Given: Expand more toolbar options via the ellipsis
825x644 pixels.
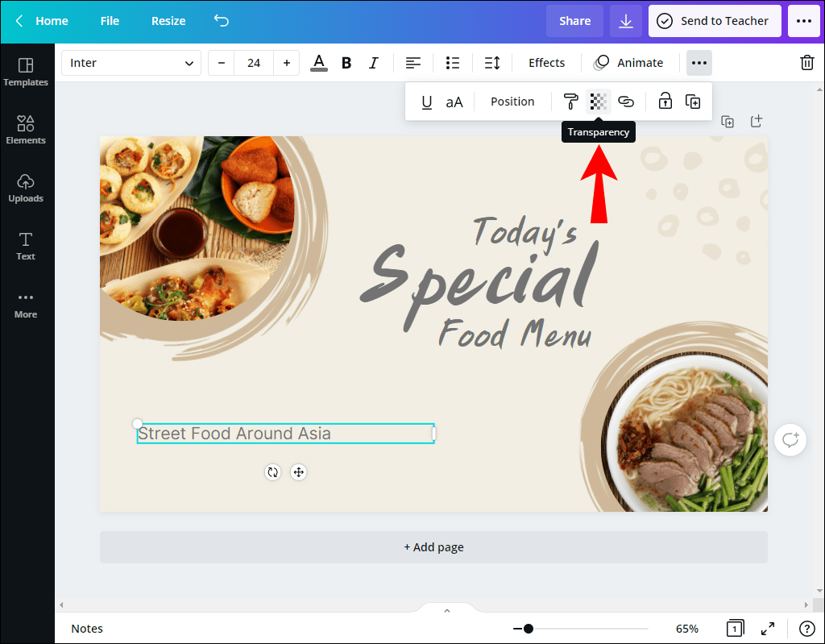Looking at the screenshot, I should coord(699,62).
